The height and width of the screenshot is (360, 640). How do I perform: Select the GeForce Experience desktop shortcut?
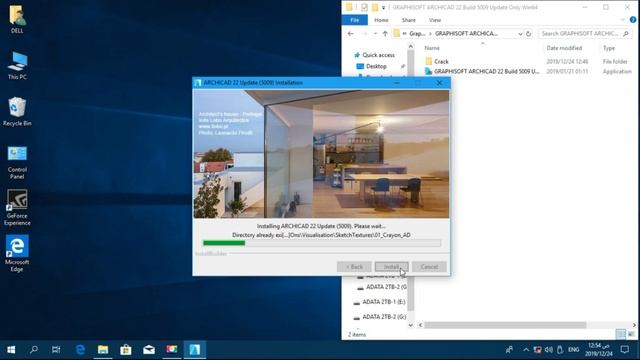tap(17, 207)
